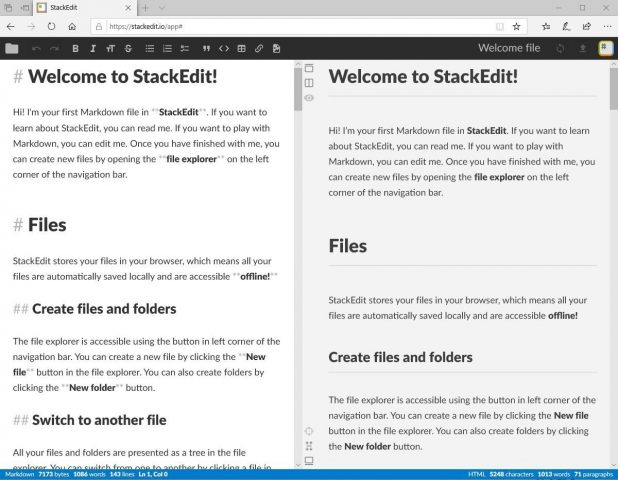
Task: Click the Markdown status bar label
Action: [x=20, y=474]
